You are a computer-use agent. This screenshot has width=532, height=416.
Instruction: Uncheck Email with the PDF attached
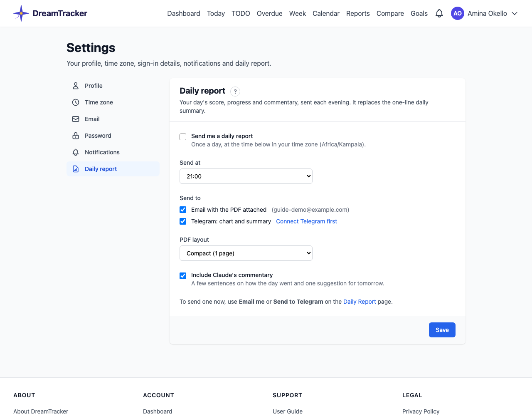(x=183, y=210)
